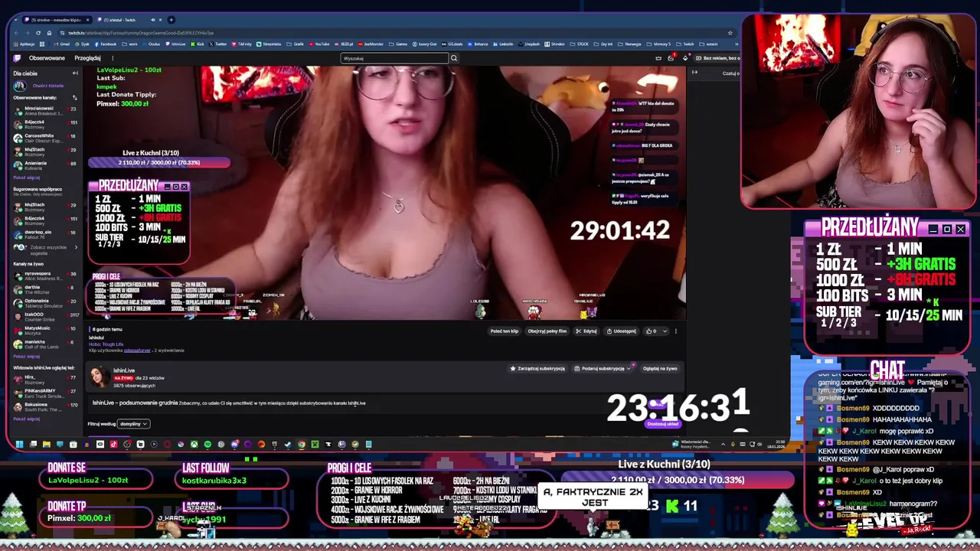Open new browser tab with plus button
980x551 pixels.
171,20
